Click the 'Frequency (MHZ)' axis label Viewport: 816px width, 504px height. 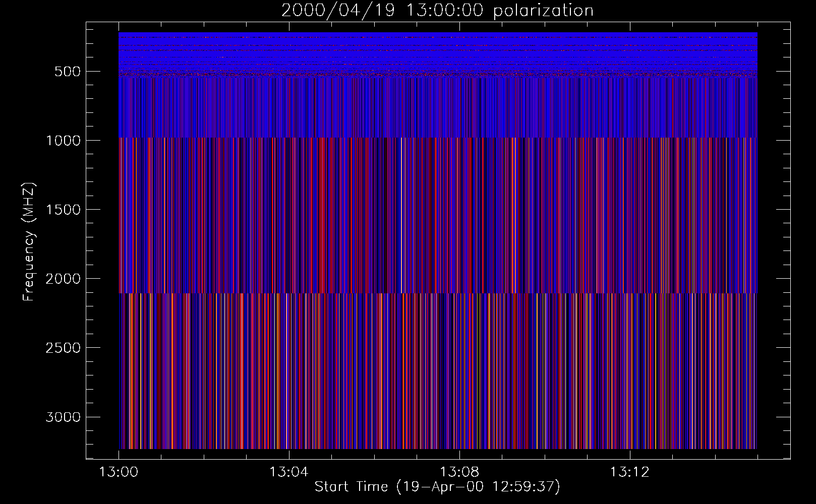(x=29, y=241)
